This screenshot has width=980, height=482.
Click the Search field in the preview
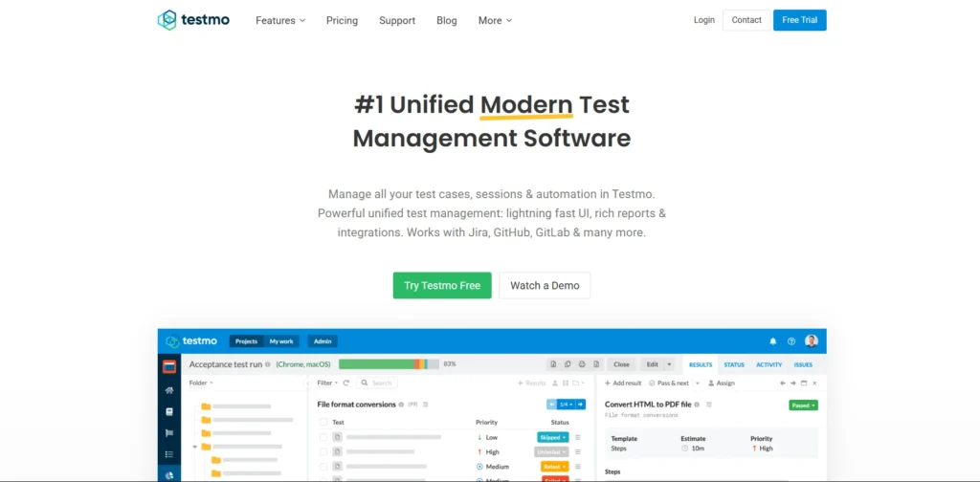pyautogui.click(x=377, y=383)
